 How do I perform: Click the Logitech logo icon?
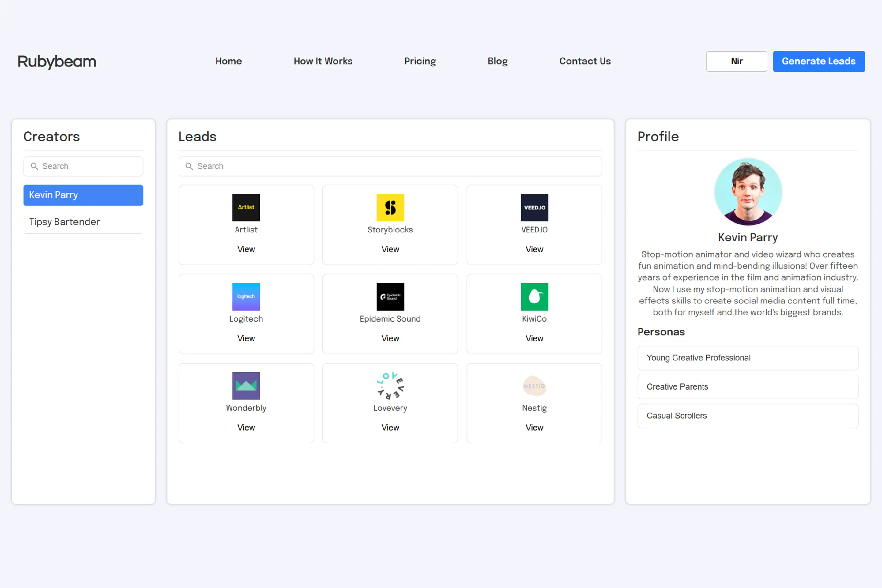coord(246,297)
